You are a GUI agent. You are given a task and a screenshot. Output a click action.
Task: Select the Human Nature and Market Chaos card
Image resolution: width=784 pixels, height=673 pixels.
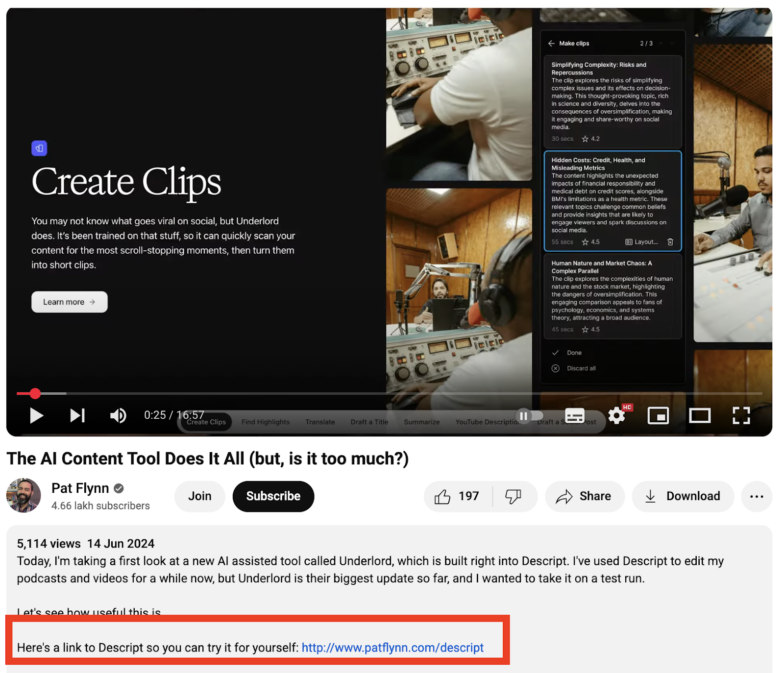[612, 296]
